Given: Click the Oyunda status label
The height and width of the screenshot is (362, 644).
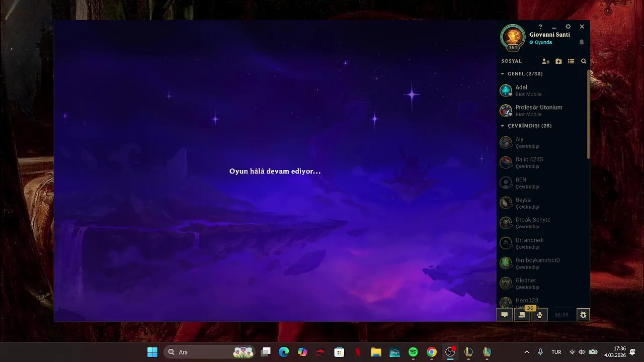Looking at the screenshot, I should point(543,42).
